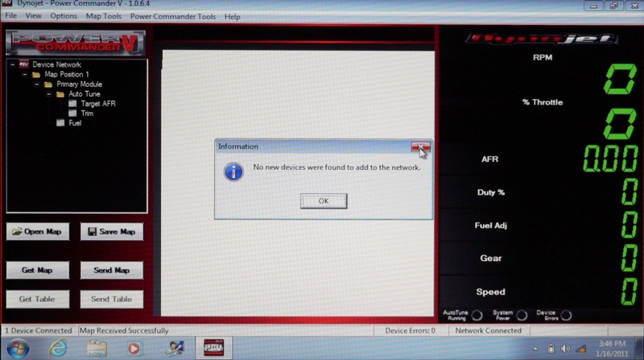Click the Send Map button
644x360 pixels.
click(x=111, y=271)
